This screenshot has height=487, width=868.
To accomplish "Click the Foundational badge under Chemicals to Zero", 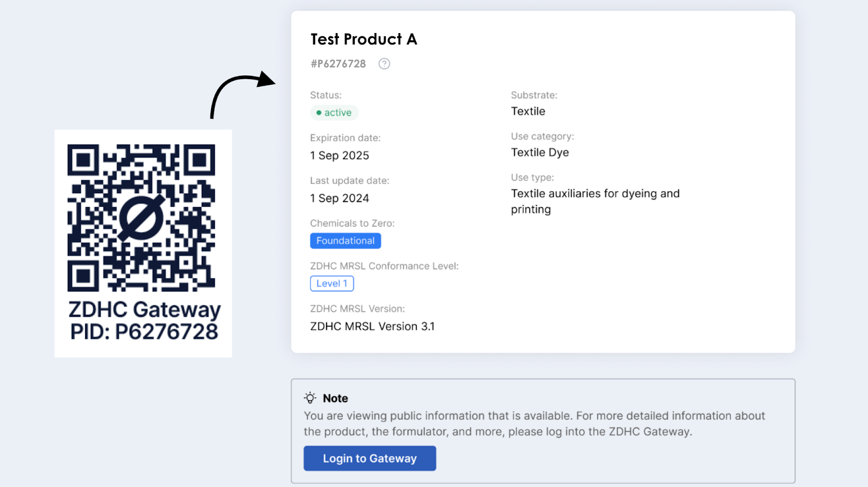I will coord(346,241).
